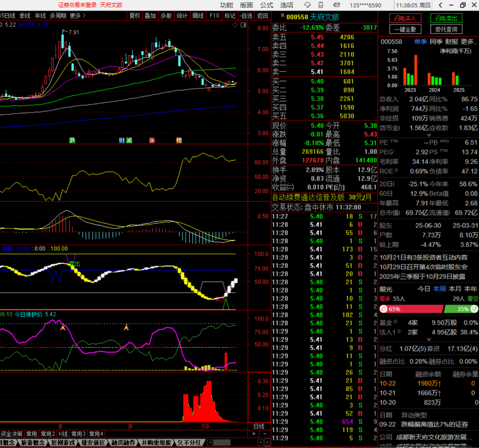479x448 pixels.
Task: Click the orange 榜 event marker
Action: coord(179,140)
